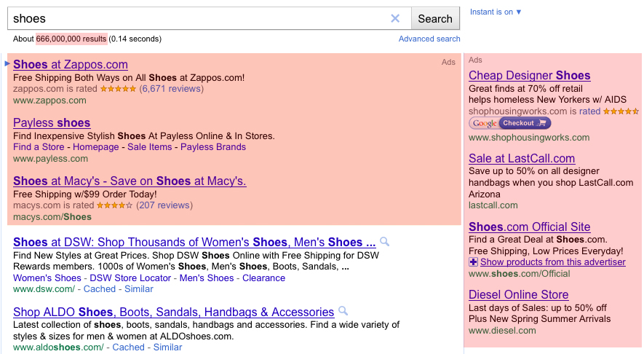Viewport: 644px width, 354px height.
Task: Clear the search box with the X icon
Action: pos(395,18)
